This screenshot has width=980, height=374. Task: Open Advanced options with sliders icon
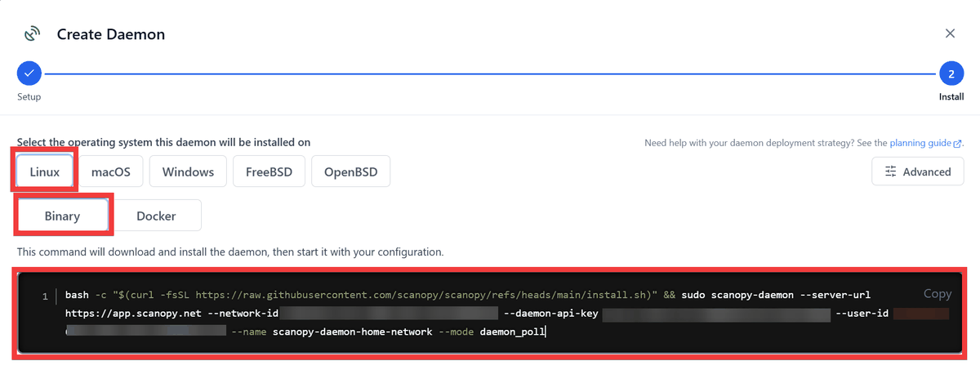pos(918,171)
